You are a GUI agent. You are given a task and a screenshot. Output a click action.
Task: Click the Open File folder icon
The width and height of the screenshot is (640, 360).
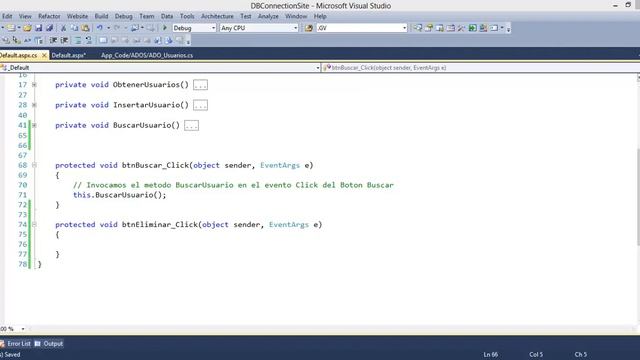point(27,28)
